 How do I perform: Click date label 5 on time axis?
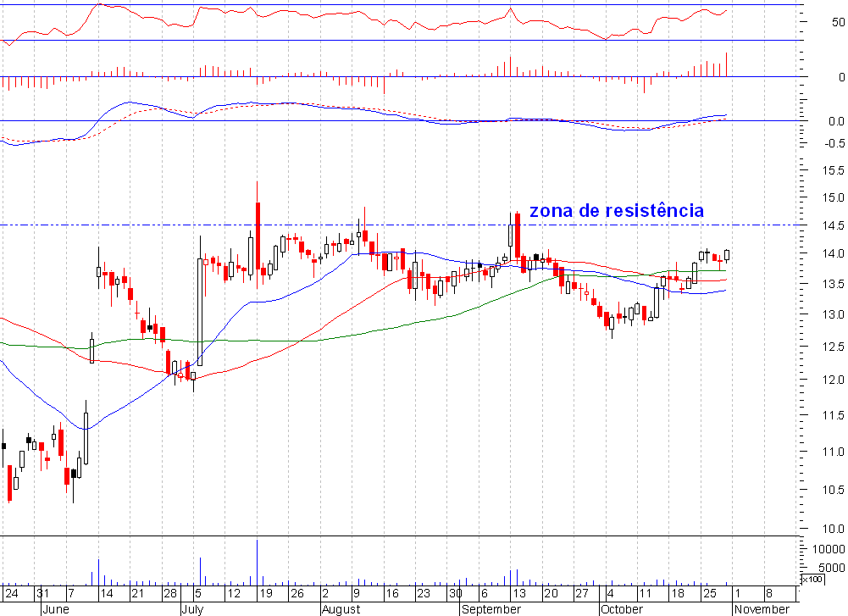point(198,594)
